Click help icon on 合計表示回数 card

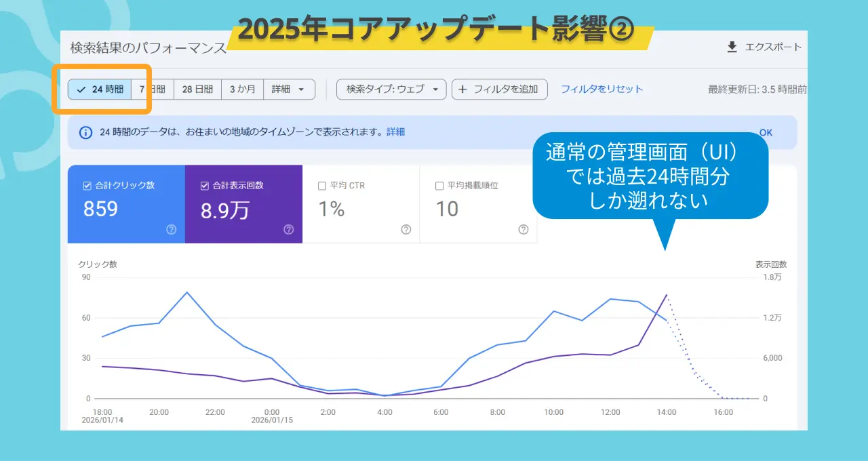288,230
